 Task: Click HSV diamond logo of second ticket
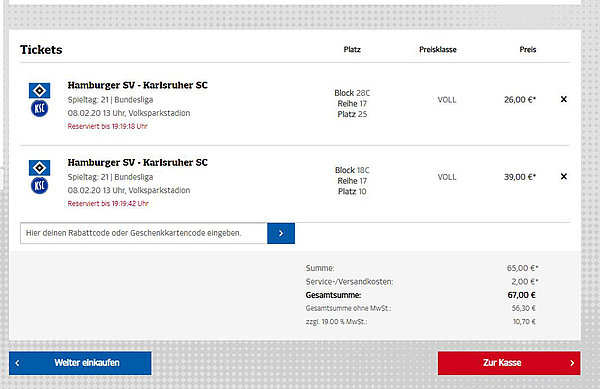click(x=39, y=168)
